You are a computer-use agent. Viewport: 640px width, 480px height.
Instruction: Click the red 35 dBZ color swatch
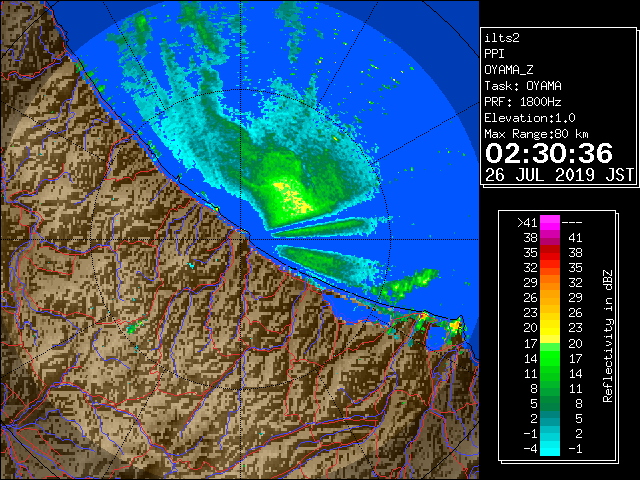pos(550,253)
